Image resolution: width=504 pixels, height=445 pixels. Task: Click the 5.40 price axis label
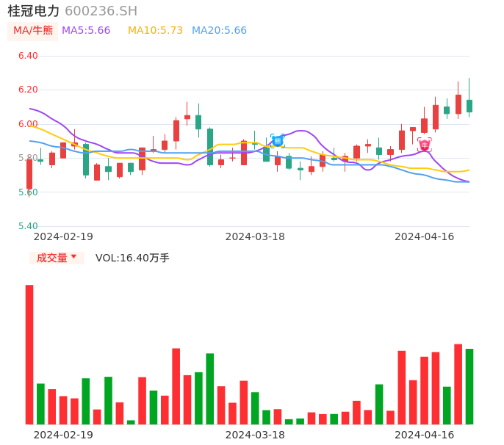[x=28, y=226]
